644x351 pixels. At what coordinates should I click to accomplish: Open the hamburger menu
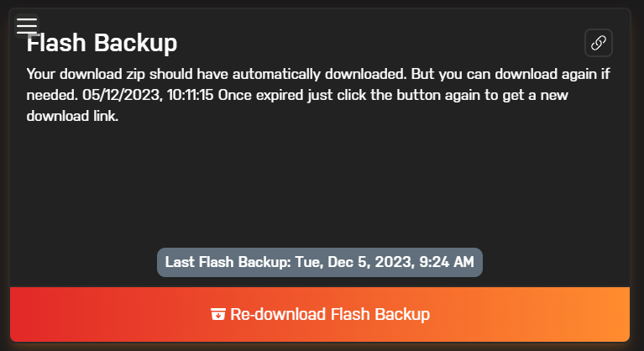(x=27, y=25)
